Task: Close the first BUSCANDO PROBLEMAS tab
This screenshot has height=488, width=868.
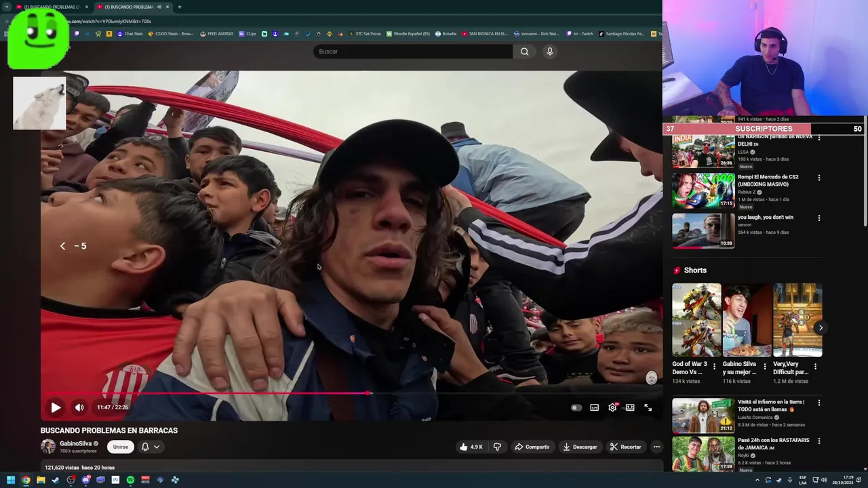Action: coord(86,7)
